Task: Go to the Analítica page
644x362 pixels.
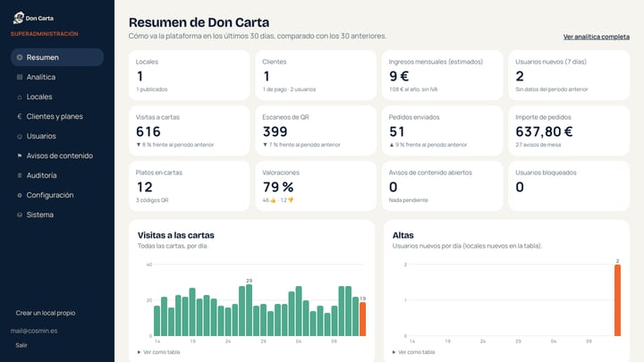Action: [x=57, y=77]
